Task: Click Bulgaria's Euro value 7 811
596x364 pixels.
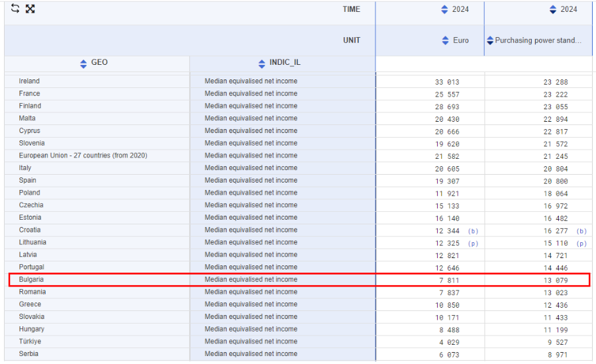Action: (x=449, y=281)
